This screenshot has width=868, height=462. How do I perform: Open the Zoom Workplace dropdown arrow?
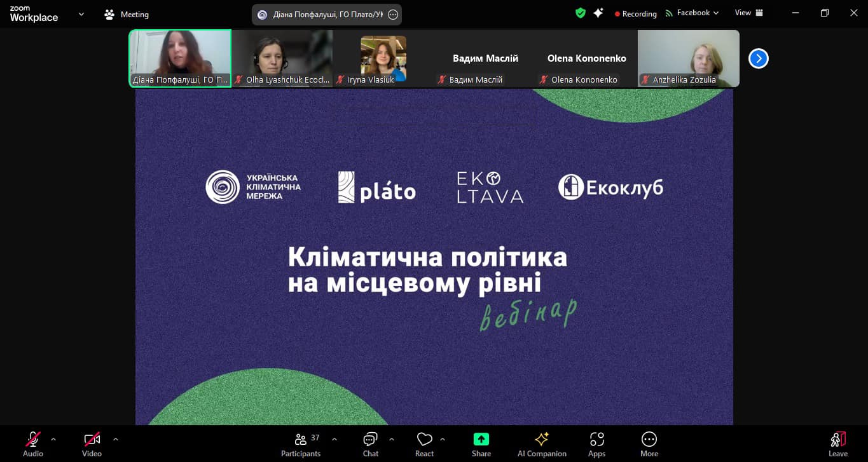pyautogui.click(x=81, y=14)
